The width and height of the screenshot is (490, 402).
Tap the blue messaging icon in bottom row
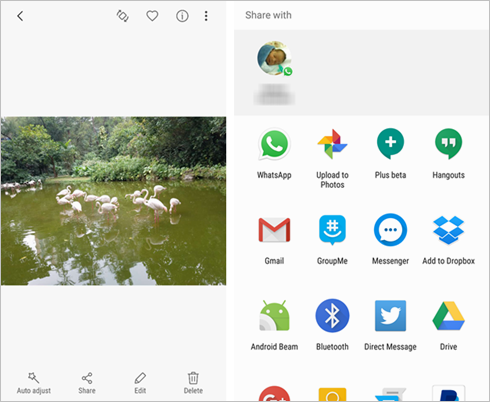[x=390, y=394]
